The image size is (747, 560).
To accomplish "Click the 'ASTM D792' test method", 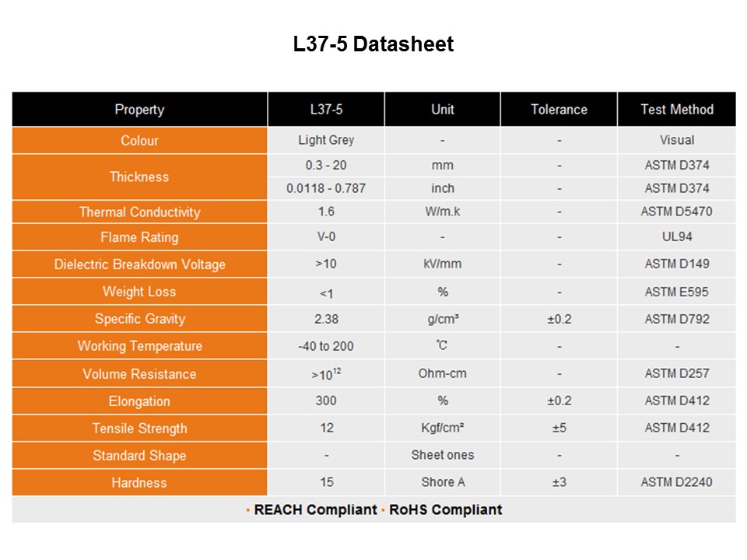I will tap(677, 319).
